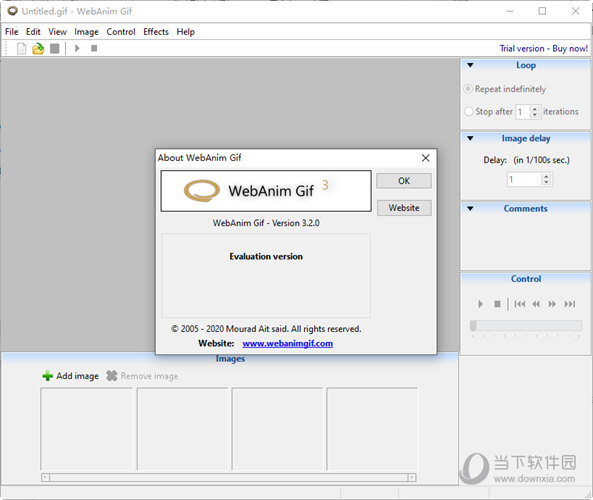Jump to first frame in Control panel
Image resolution: width=593 pixels, height=500 pixels.
click(520, 304)
